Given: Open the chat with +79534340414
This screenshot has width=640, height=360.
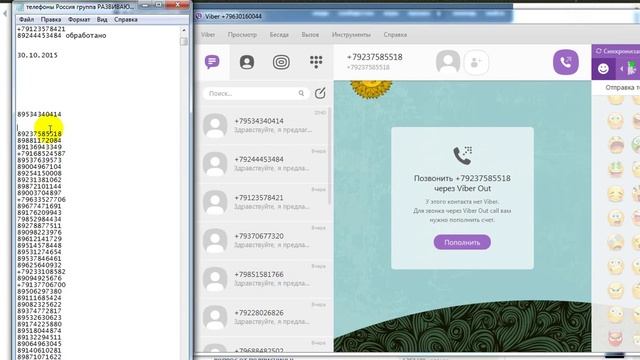Looking at the screenshot, I should pyautogui.click(x=264, y=125).
